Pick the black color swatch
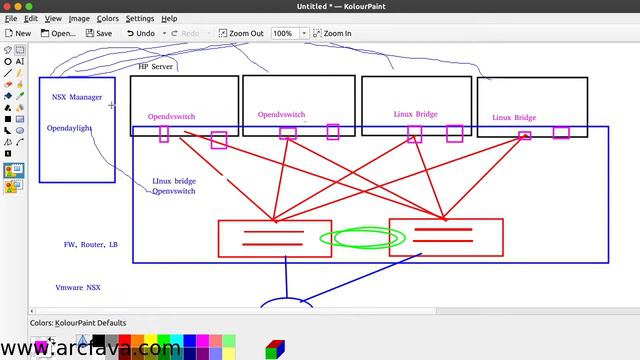The width and height of the screenshot is (640, 360). pyautogui.click(x=98, y=341)
